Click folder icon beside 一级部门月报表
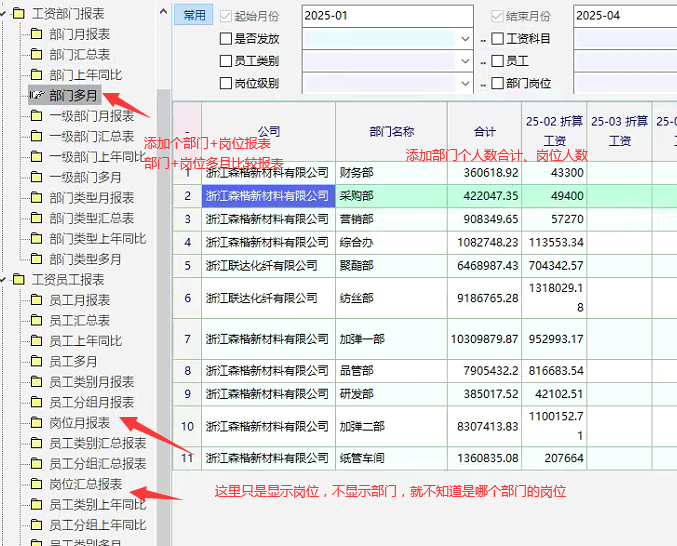Viewport: 677px width, 546px height. (36, 116)
